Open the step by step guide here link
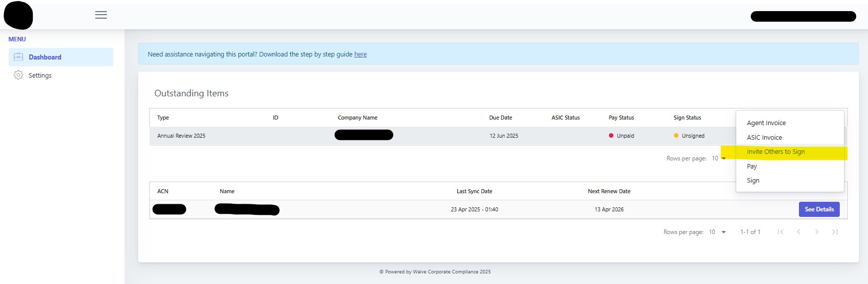 360,54
